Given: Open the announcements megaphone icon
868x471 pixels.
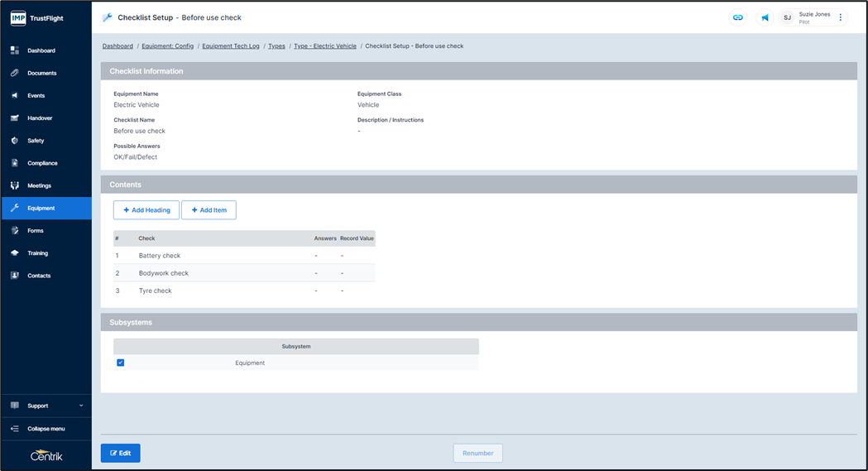Looking at the screenshot, I should pyautogui.click(x=765, y=17).
